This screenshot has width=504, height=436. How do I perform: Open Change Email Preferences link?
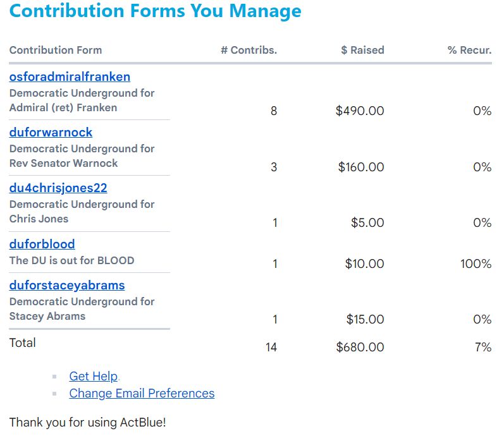142,394
